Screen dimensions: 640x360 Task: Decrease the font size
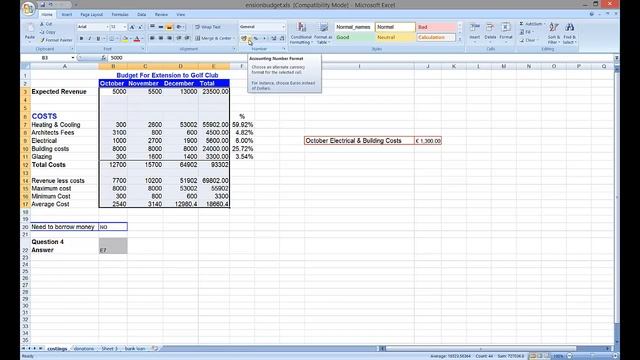(x=140, y=27)
